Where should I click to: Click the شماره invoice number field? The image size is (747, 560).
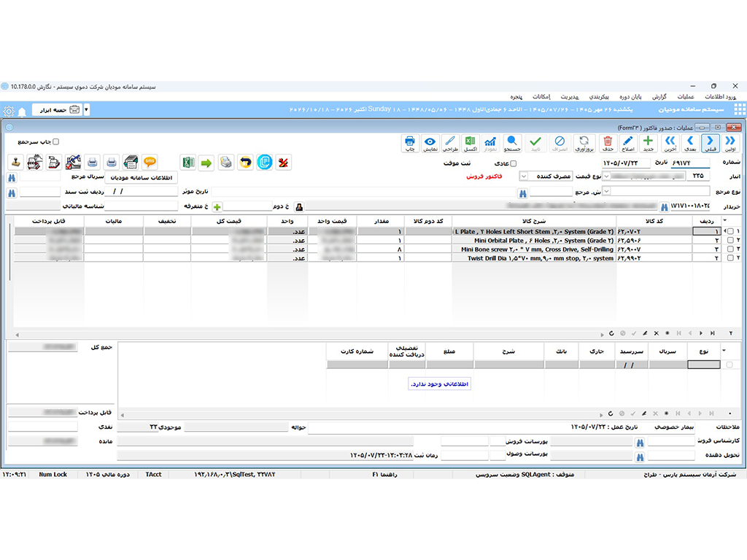pos(690,163)
